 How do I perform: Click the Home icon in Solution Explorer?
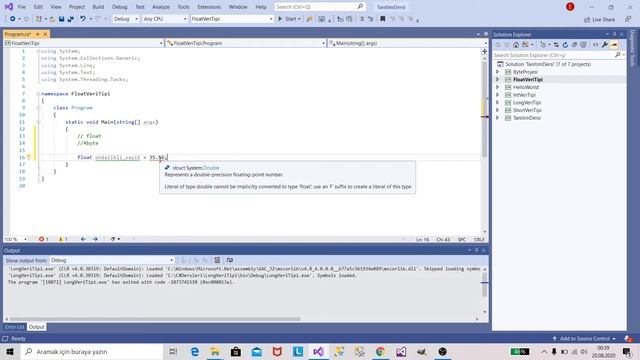coord(516,45)
